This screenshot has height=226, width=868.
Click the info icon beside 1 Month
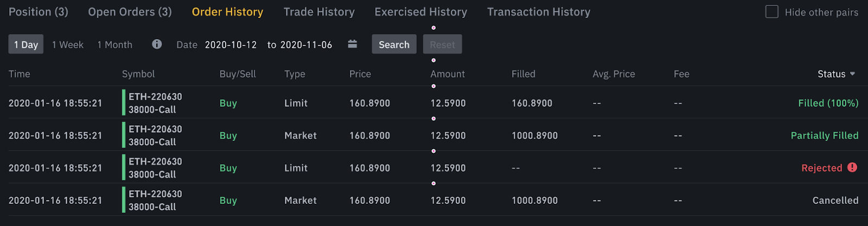click(157, 44)
